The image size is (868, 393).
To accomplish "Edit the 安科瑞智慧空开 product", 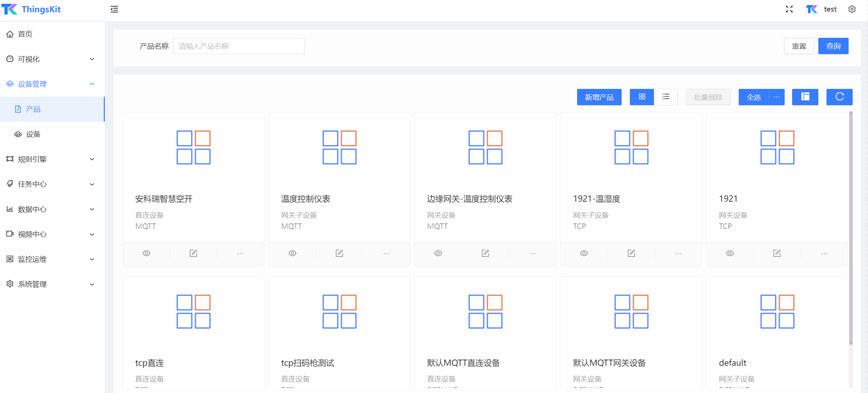I will (193, 253).
